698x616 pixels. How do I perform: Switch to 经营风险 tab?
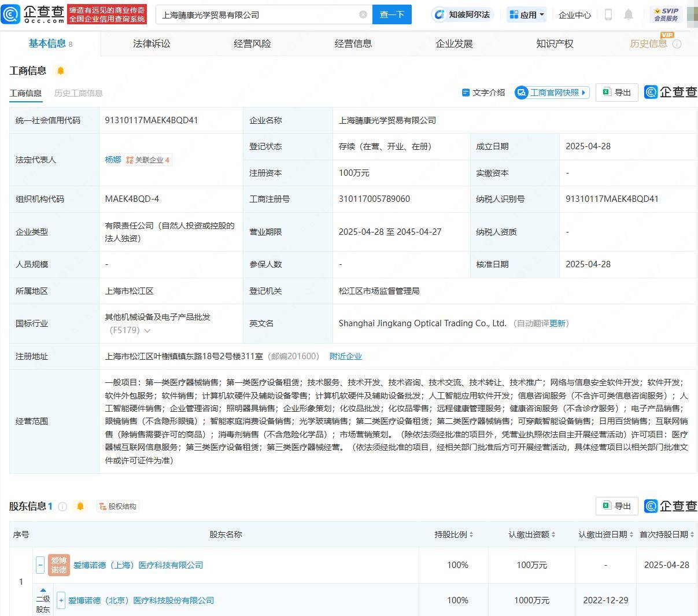point(252,44)
